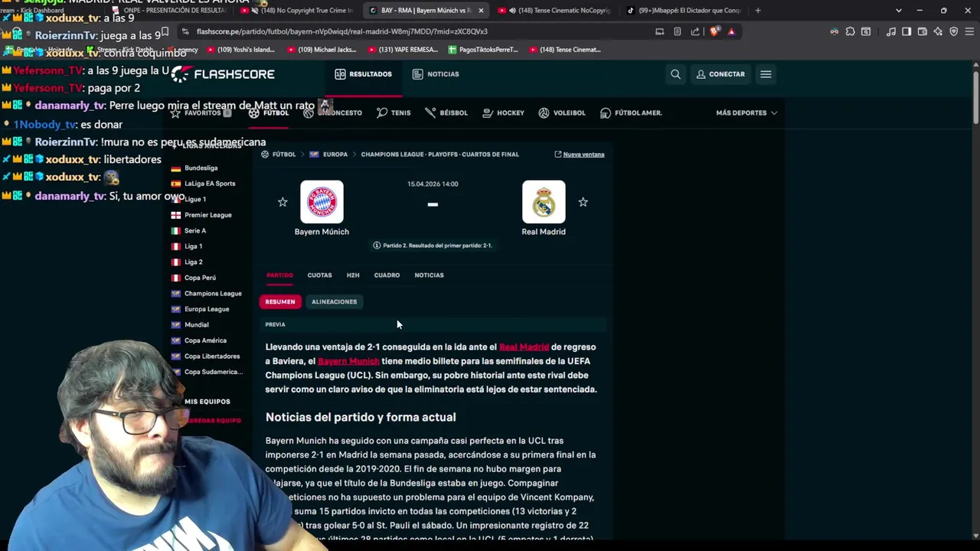
Task: Follow the Bayern Munich link in preview text
Action: (348, 361)
